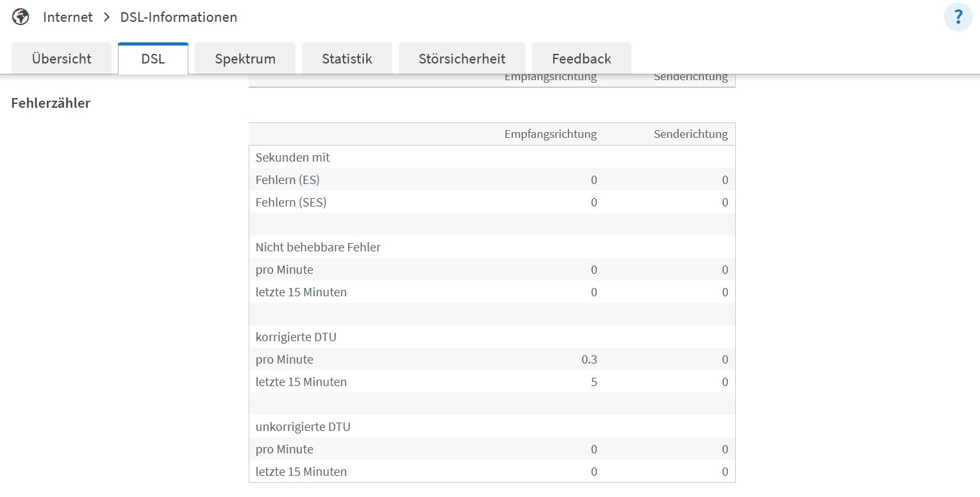The width and height of the screenshot is (980, 497).
Task: Go to the Internet breadcrumb link
Action: (68, 17)
